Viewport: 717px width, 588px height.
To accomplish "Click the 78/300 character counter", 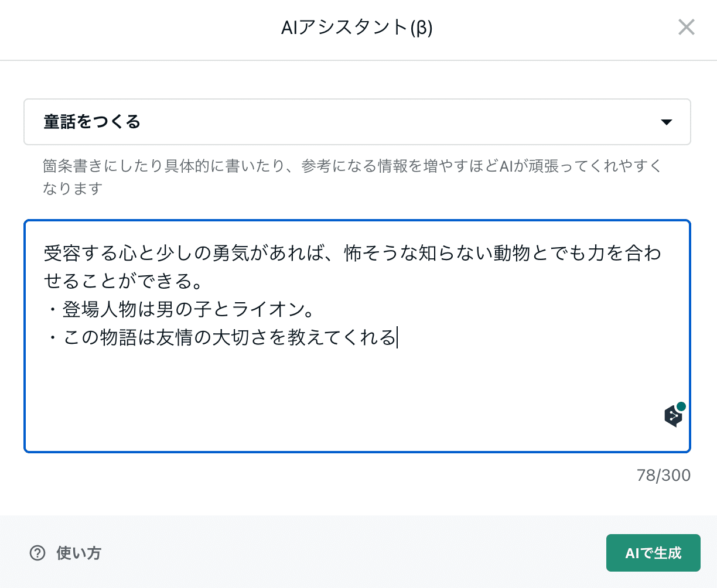I will click(x=663, y=475).
